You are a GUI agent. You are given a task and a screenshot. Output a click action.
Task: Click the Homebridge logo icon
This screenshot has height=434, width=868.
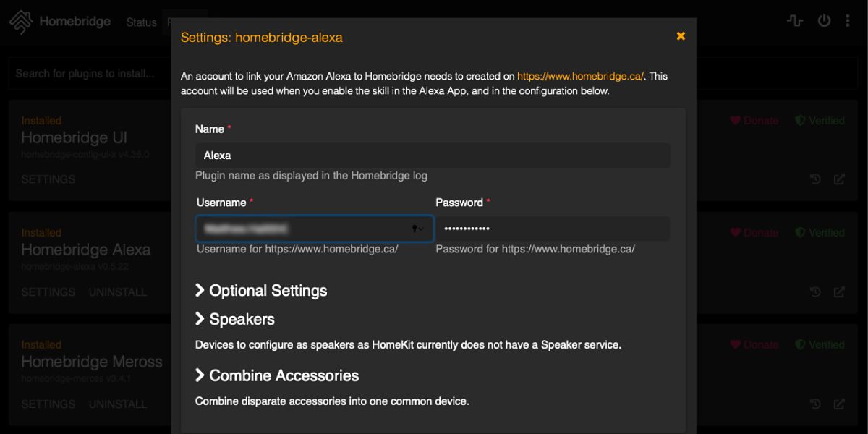point(22,22)
